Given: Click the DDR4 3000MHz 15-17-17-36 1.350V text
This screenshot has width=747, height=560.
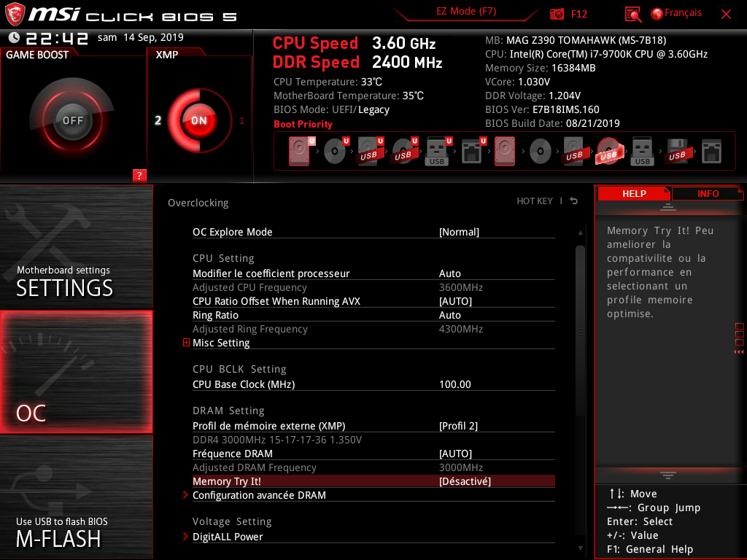Looking at the screenshot, I should (x=276, y=440).
